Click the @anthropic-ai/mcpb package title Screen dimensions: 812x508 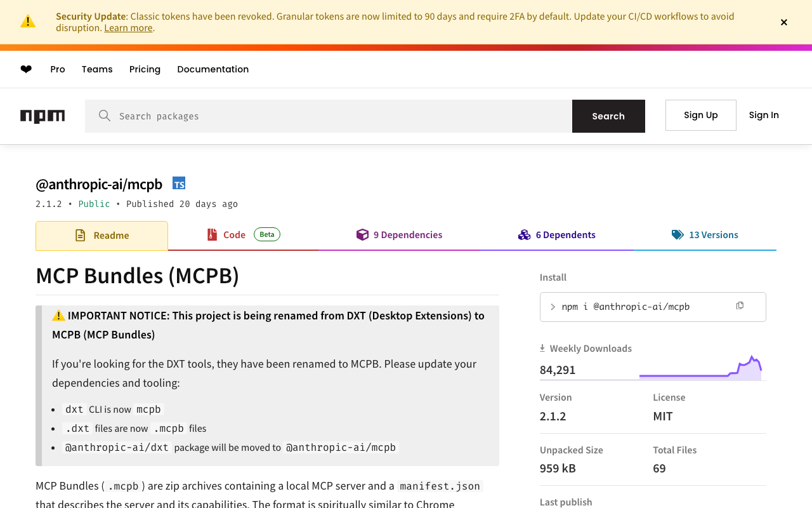point(99,184)
